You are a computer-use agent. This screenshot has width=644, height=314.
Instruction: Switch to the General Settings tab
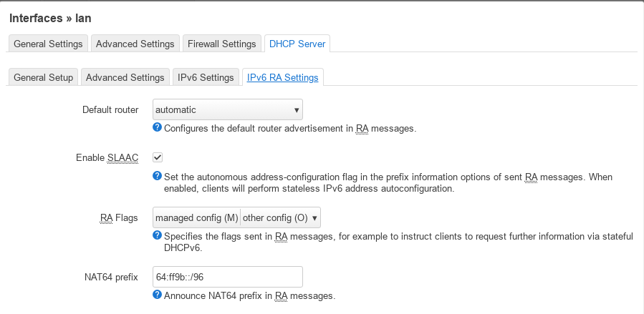click(x=48, y=44)
